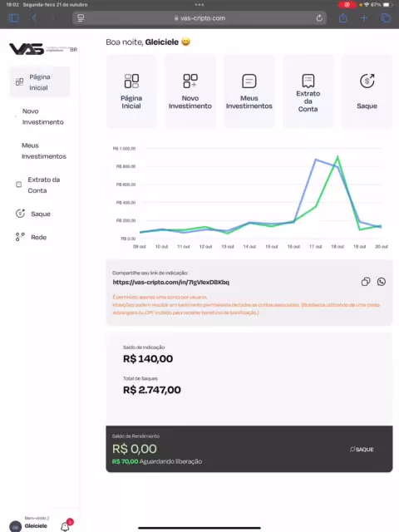399x532 pixels.
Task: Go back with Safari back arrow
Action: pos(34,18)
